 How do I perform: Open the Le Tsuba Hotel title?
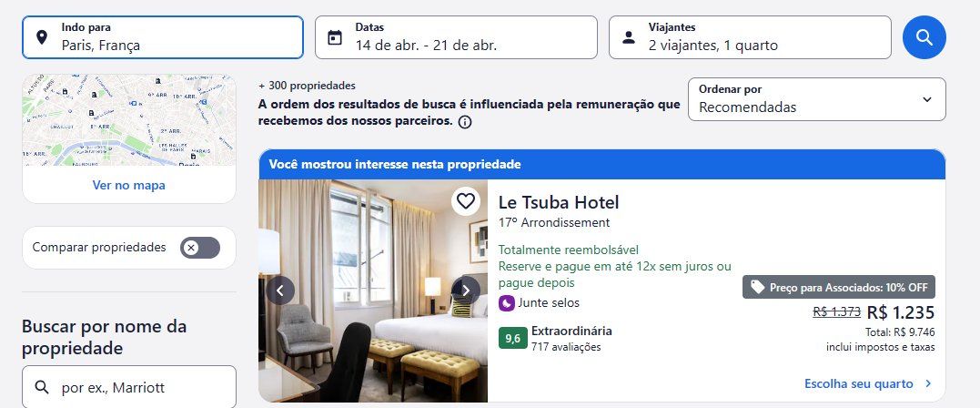(x=559, y=202)
